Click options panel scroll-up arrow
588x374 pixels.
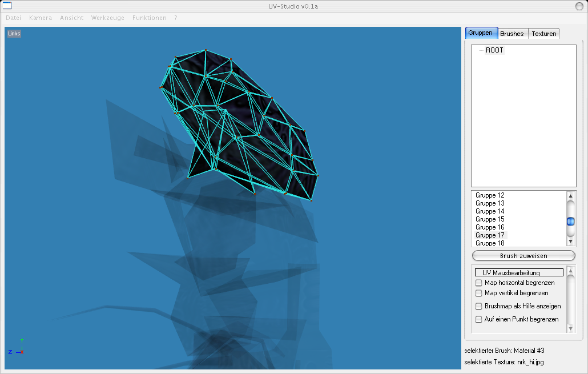click(x=570, y=271)
